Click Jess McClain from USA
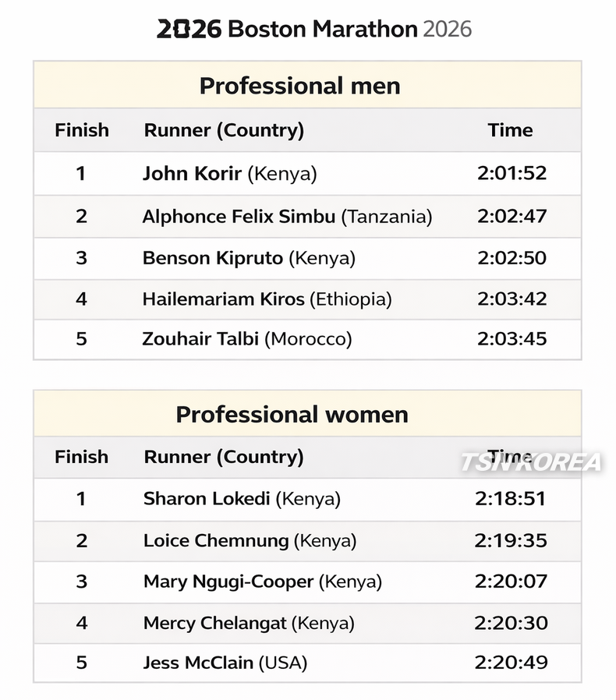This screenshot has width=616, height=700. (198, 663)
